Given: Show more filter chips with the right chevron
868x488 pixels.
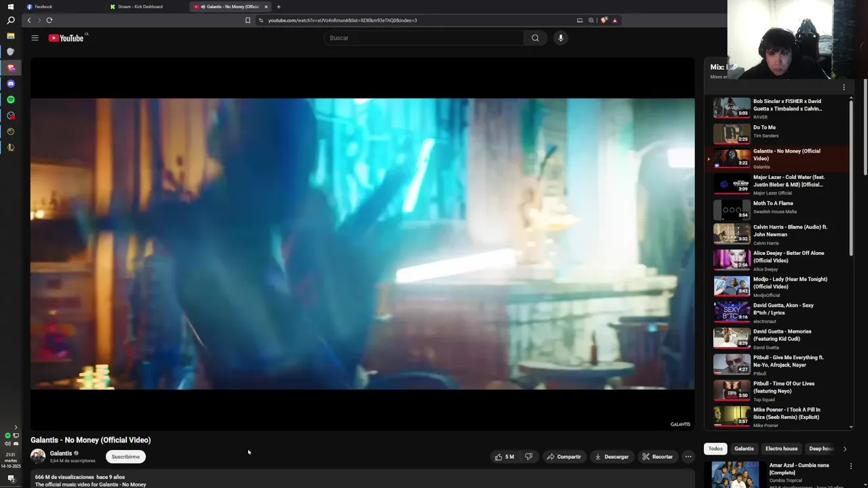Looking at the screenshot, I should (844, 449).
